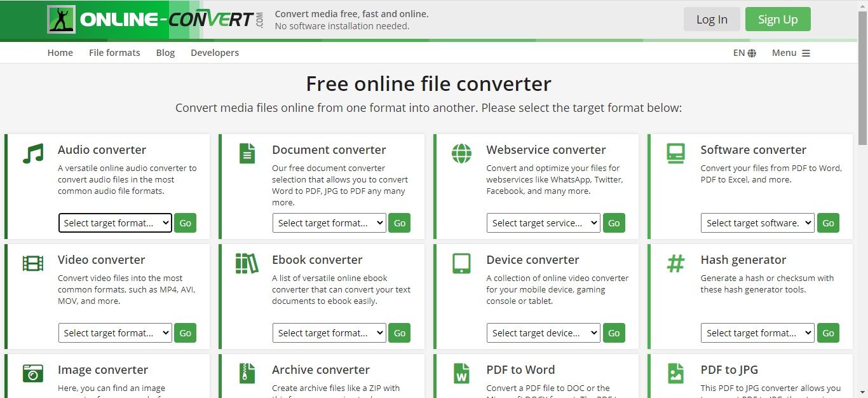
Task: Open the Home nav item
Action: point(60,53)
